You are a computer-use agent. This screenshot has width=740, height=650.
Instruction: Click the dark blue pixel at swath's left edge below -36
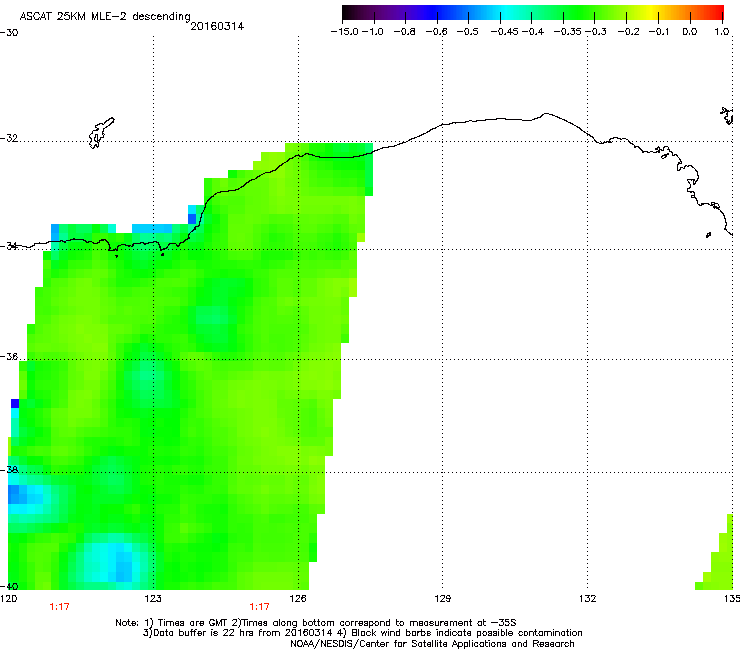tap(15, 404)
